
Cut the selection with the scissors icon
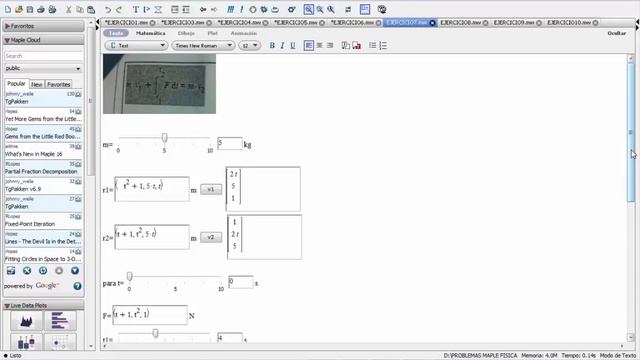[x=69, y=9]
